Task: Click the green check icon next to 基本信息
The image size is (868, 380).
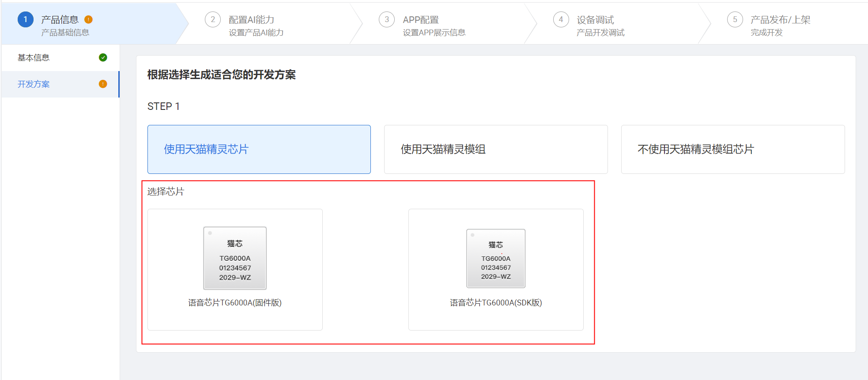Action: point(103,57)
